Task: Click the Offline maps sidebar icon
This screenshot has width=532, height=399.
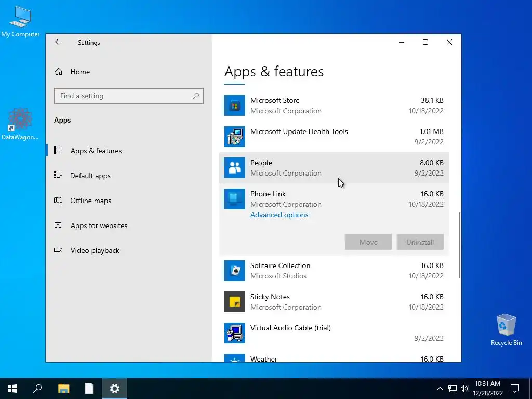Action: [x=58, y=200]
